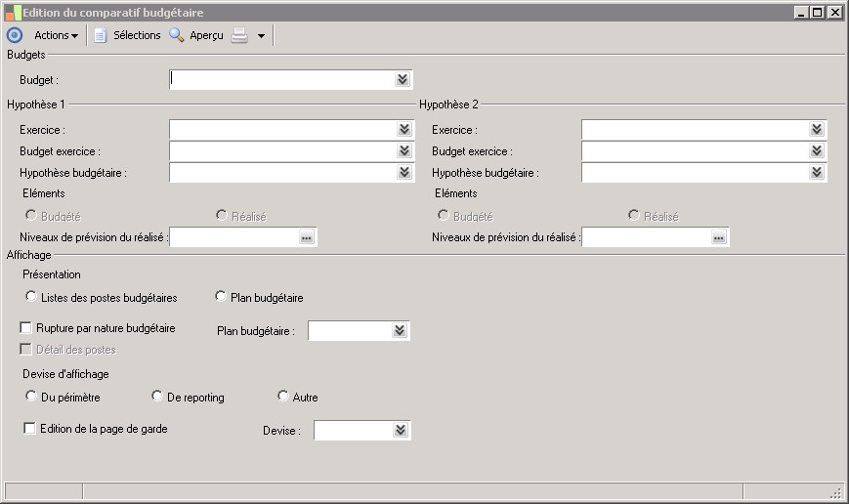Click ellipsis button for Hypothèse 2 niveaux de prévision
This screenshot has width=849, height=504.
(x=718, y=237)
